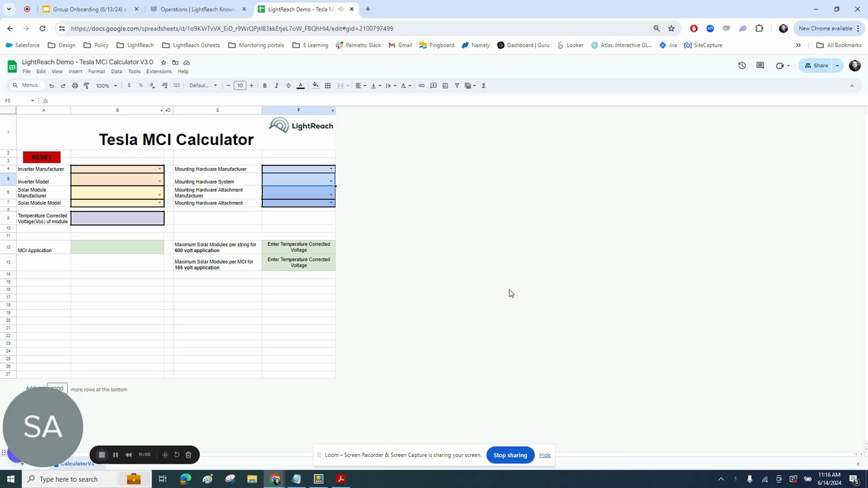Screen dimensions: 868x488
Task: Format as currency with dollar icon
Action: pos(129,85)
